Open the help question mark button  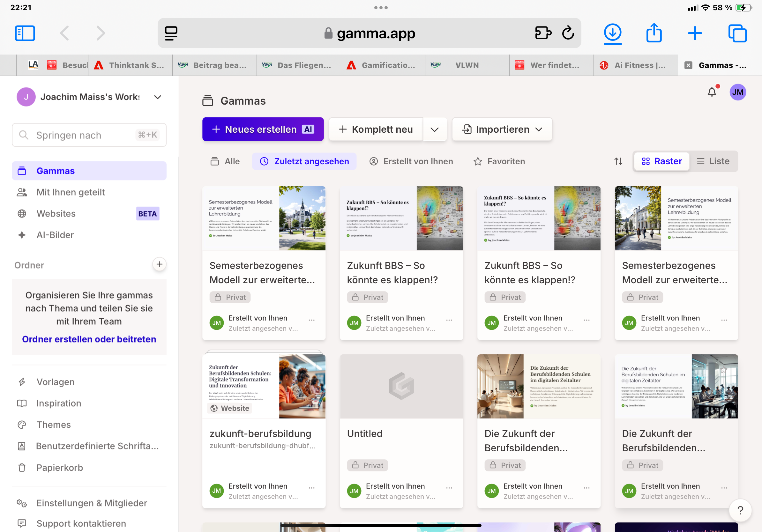coord(740,510)
